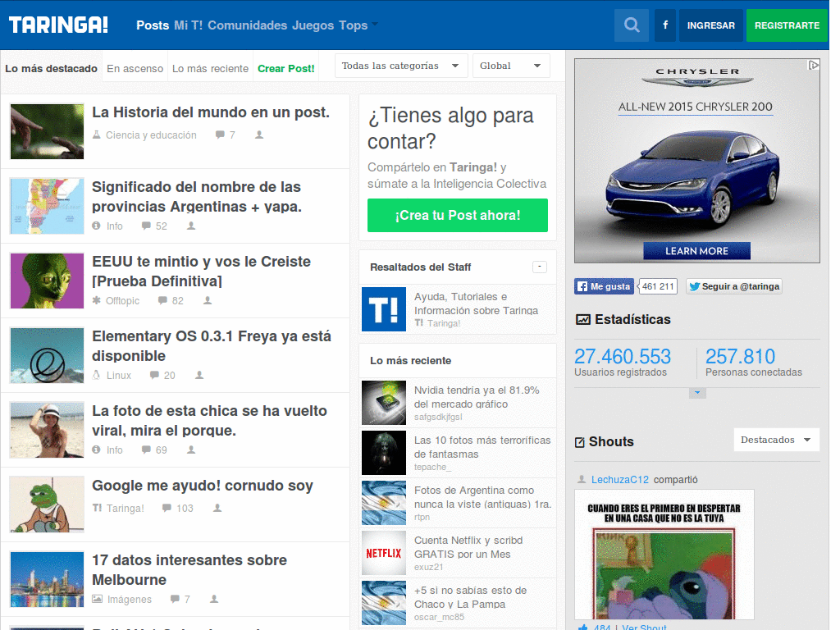Click the Ciencia y educación flask icon
The height and width of the screenshot is (630, 840).
click(97, 135)
